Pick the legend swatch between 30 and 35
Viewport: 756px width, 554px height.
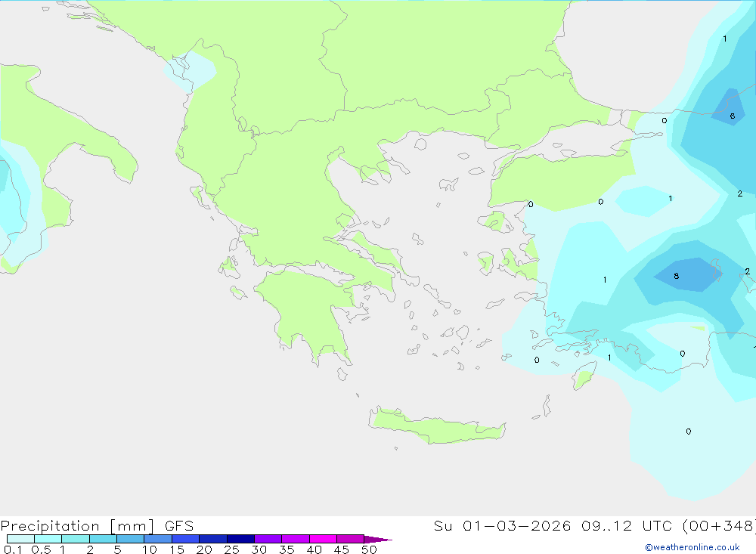click(x=268, y=539)
